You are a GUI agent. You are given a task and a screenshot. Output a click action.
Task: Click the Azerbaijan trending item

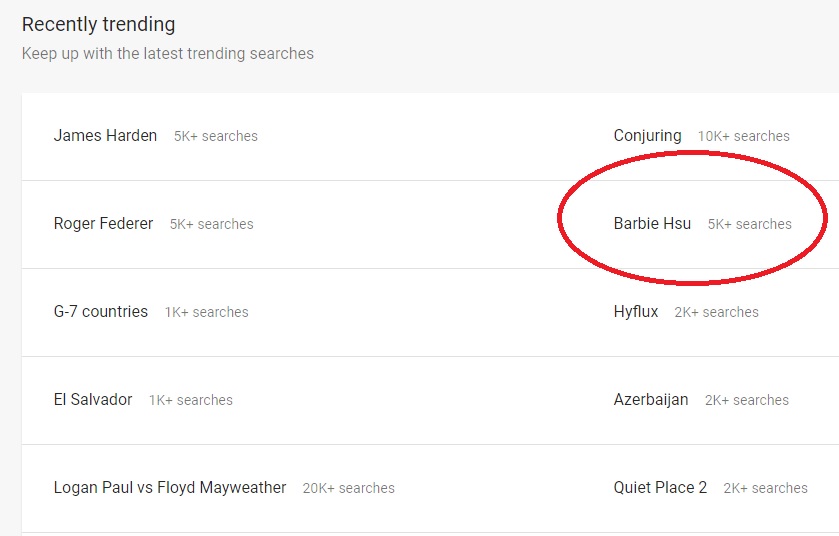pos(651,400)
